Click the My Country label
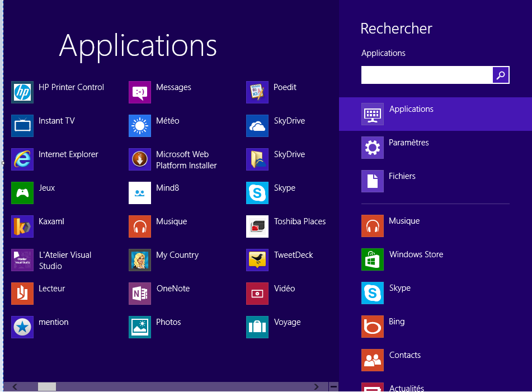The image size is (532, 392). point(177,256)
